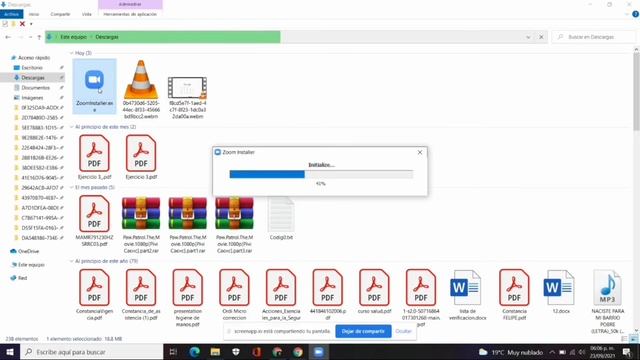The width and height of the screenshot is (640, 360).
Task: Select the Ordi Micro correccion PDF
Action: coord(234,287)
